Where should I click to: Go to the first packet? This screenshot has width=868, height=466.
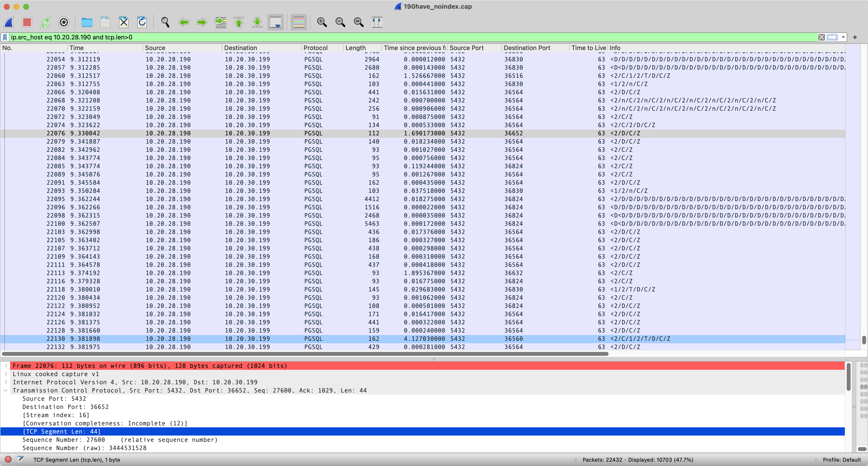coord(239,22)
